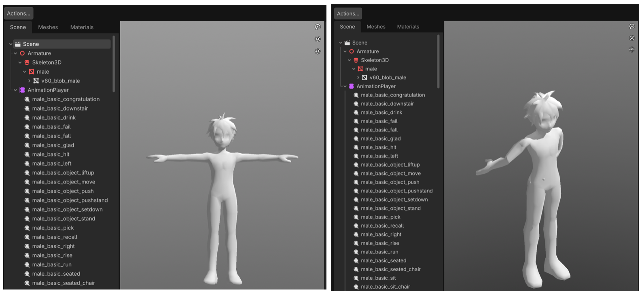Viewport: 644px width, 298px height.
Task: Select male_basic_rise in the right window
Action: coord(380,243)
